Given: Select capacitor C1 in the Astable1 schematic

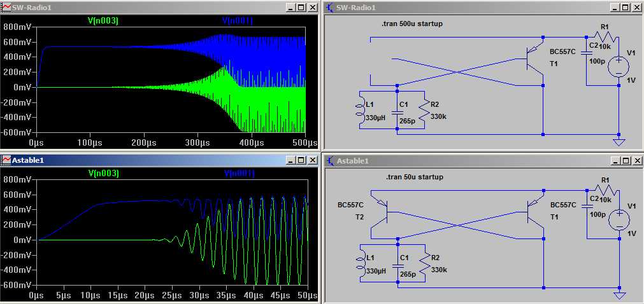Looking at the screenshot, I should point(397,265).
